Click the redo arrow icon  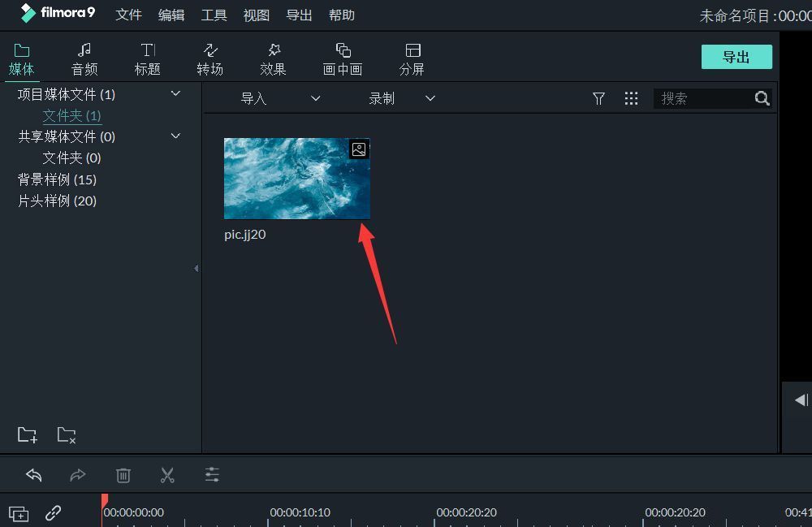click(78, 475)
